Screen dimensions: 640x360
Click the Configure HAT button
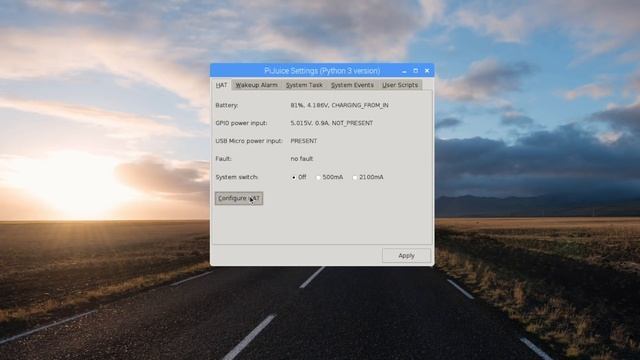(239, 198)
